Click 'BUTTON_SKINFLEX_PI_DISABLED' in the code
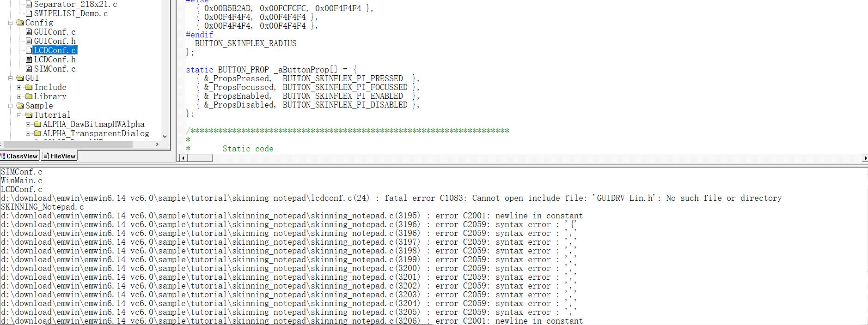This screenshot has width=868, height=325. point(345,105)
